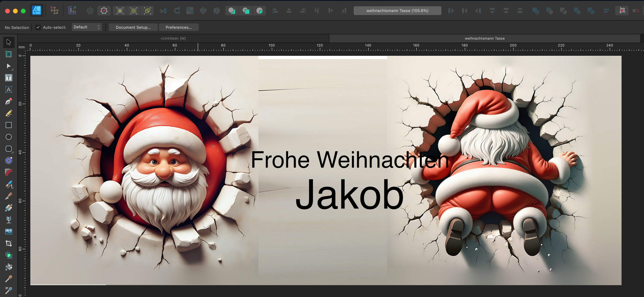The height and width of the screenshot is (297, 644).
Task: Select the Fill bucket tool
Action: (x=8, y=267)
